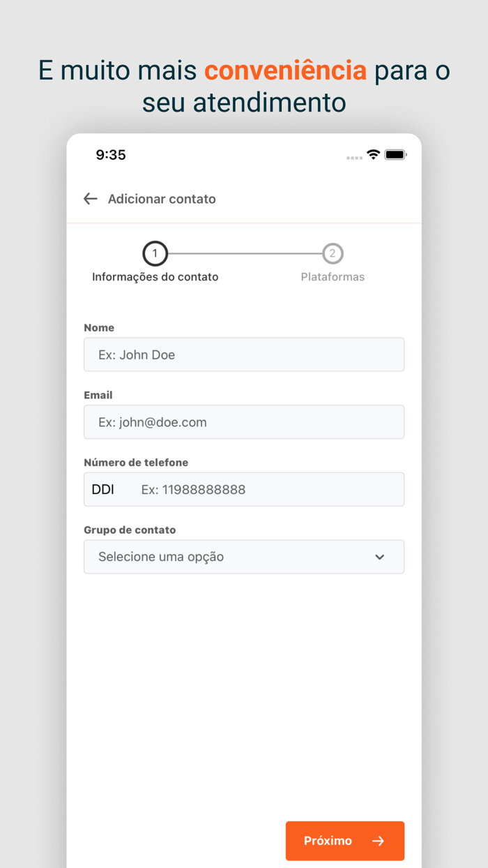
Task: Click the circled number 1 step indicator
Action: 155,253
